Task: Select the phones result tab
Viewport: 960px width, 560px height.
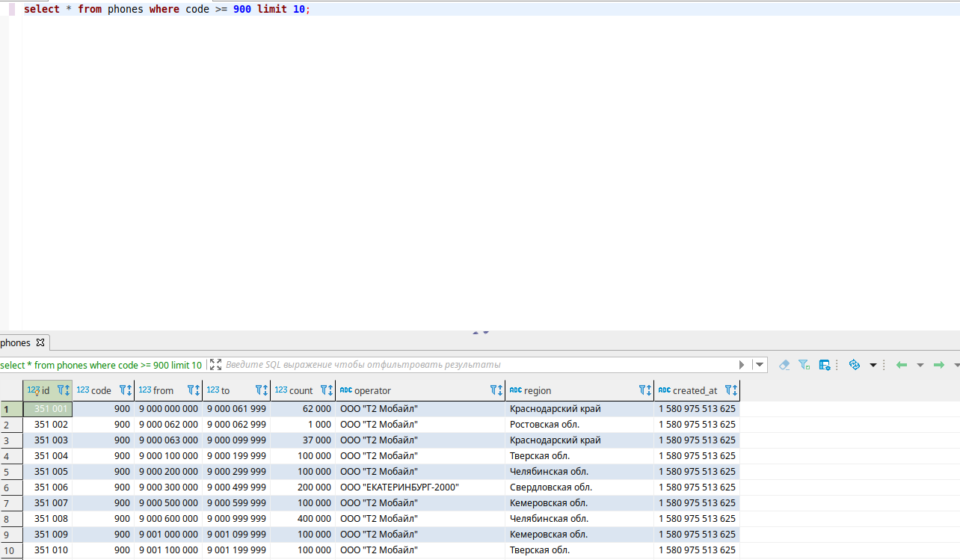Action: pyautogui.click(x=16, y=342)
